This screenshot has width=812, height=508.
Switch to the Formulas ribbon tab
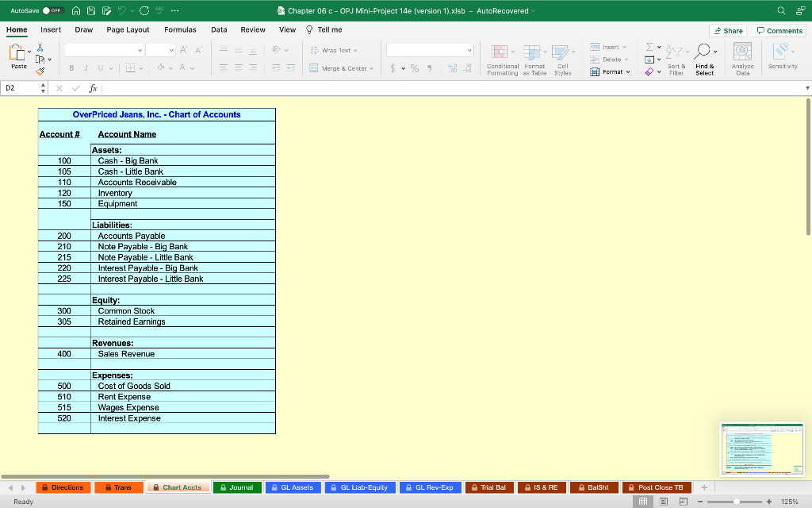pos(180,29)
